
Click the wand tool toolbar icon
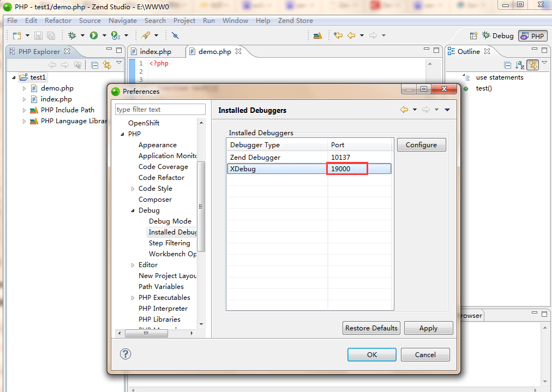146,35
